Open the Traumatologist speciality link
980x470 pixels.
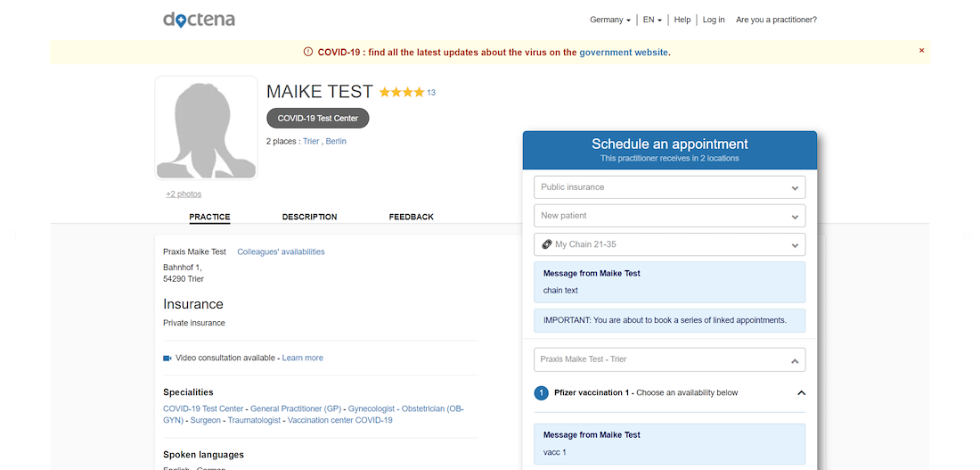pos(255,421)
